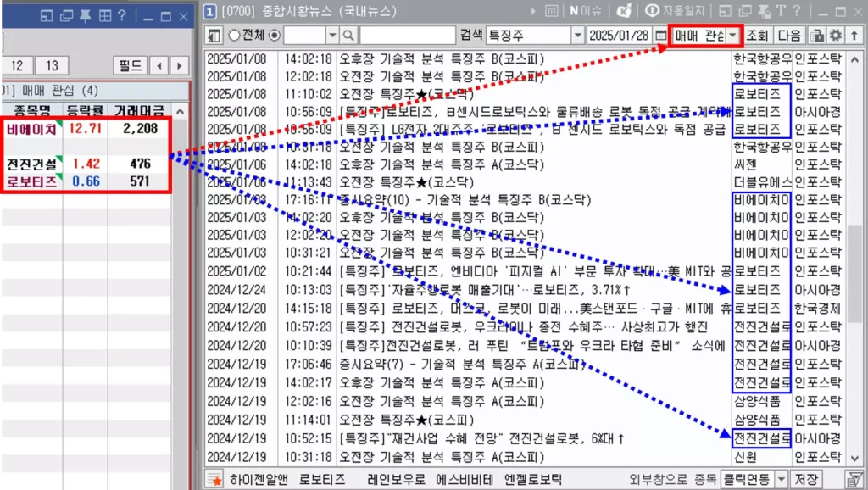Click the 저장 button at bottom

click(x=807, y=479)
